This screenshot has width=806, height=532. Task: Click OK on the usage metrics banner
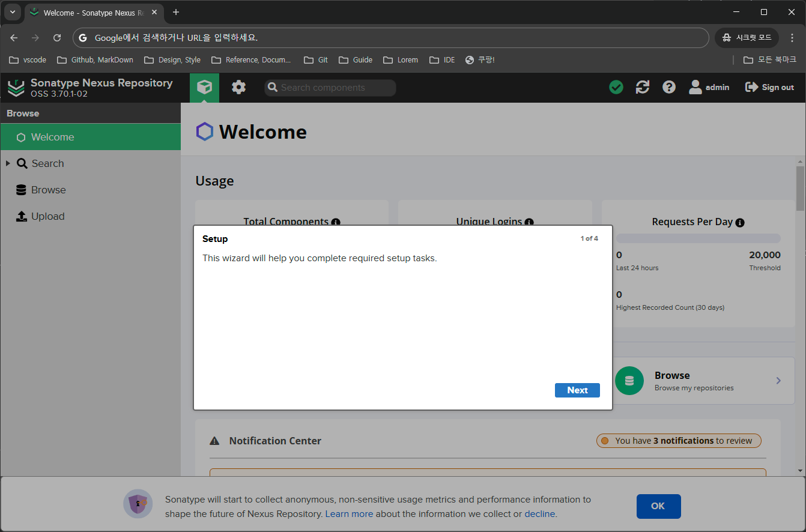click(x=658, y=506)
